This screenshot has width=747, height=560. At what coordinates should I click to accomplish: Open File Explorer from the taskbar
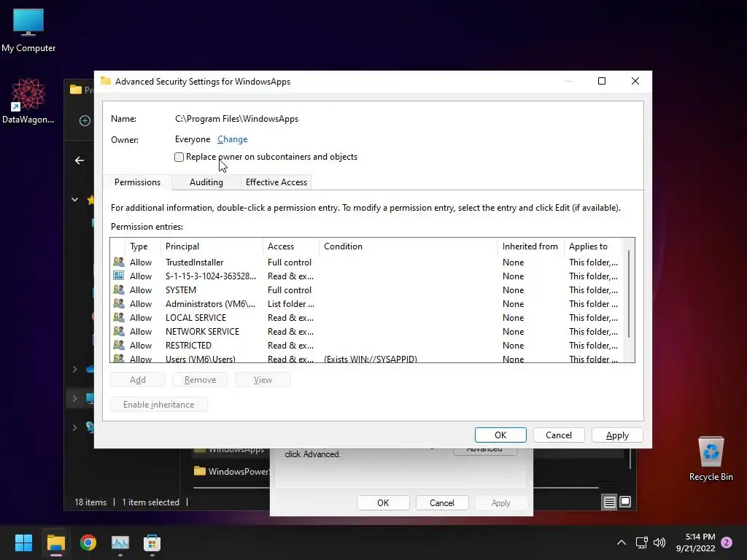click(55, 542)
